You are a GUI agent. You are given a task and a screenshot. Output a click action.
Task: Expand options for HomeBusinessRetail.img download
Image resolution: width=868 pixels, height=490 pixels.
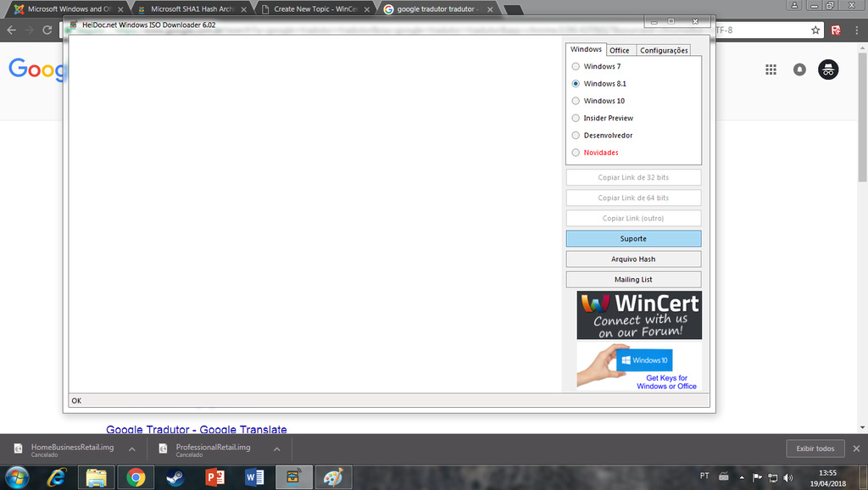[x=132, y=448]
